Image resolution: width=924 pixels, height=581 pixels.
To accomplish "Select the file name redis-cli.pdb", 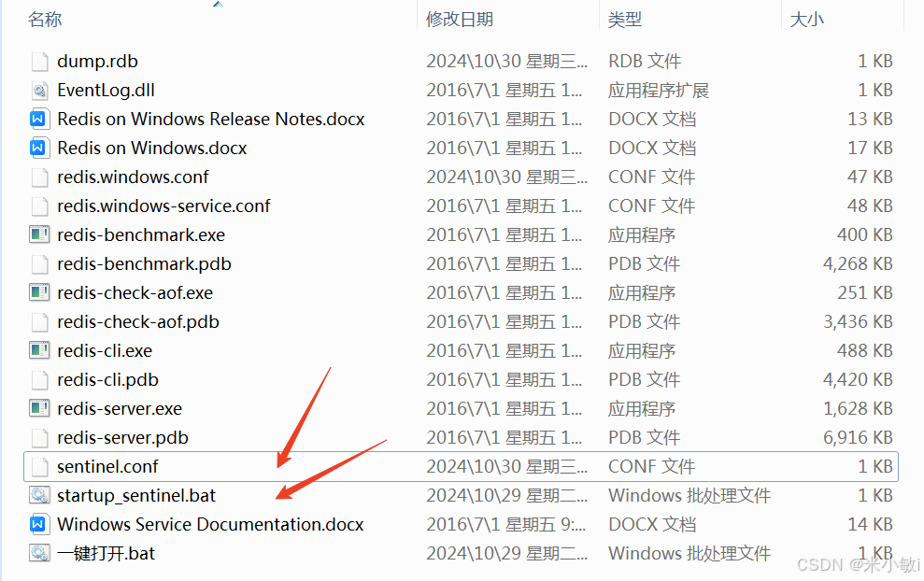I will [x=107, y=379].
